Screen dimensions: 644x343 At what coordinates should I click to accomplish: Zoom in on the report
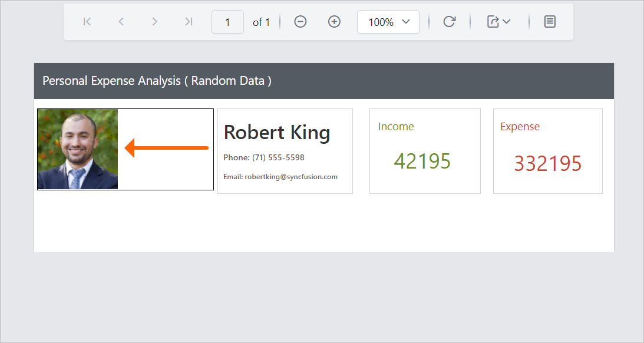click(x=334, y=21)
